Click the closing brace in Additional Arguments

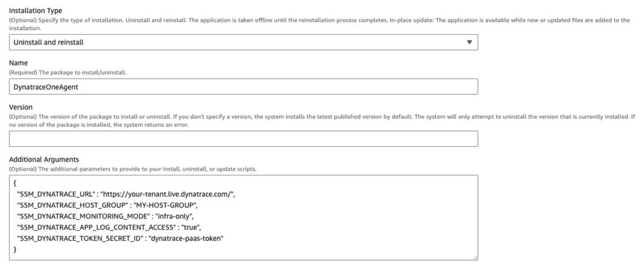(15, 249)
